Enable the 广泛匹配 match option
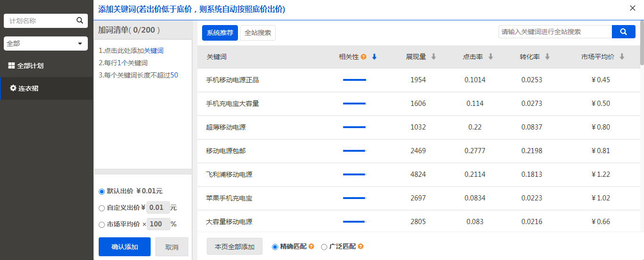The height and width of the screenshot is (260, 644). (x=324, y=247)
